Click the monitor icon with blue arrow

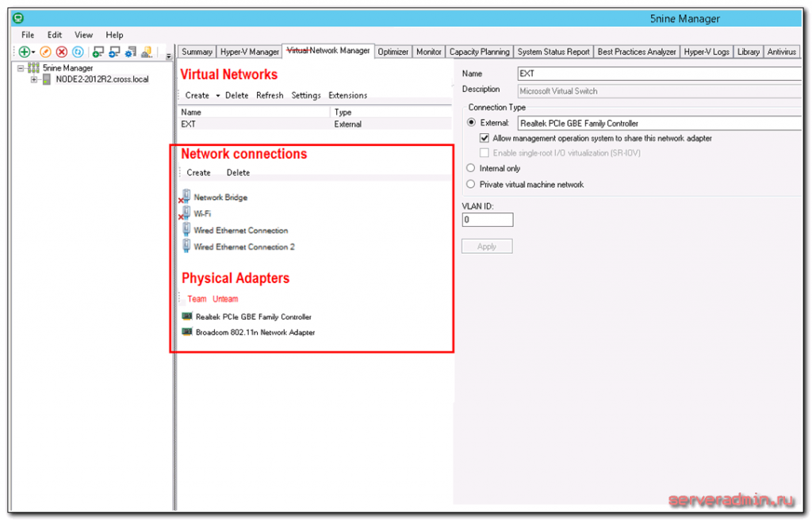(x=116, y=51)
